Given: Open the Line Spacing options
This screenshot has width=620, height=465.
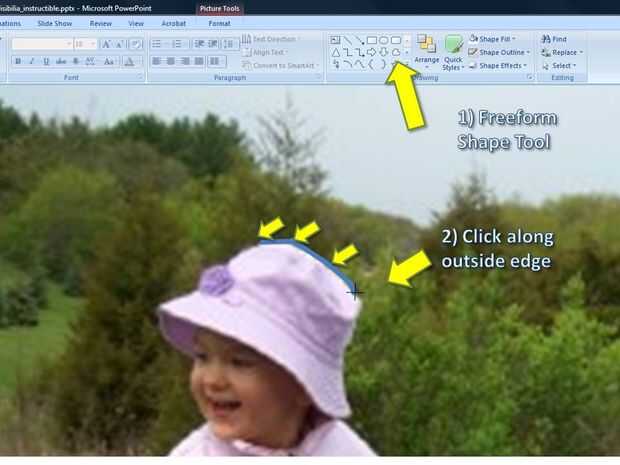Looking at the screenshot, I should (228, 44).
